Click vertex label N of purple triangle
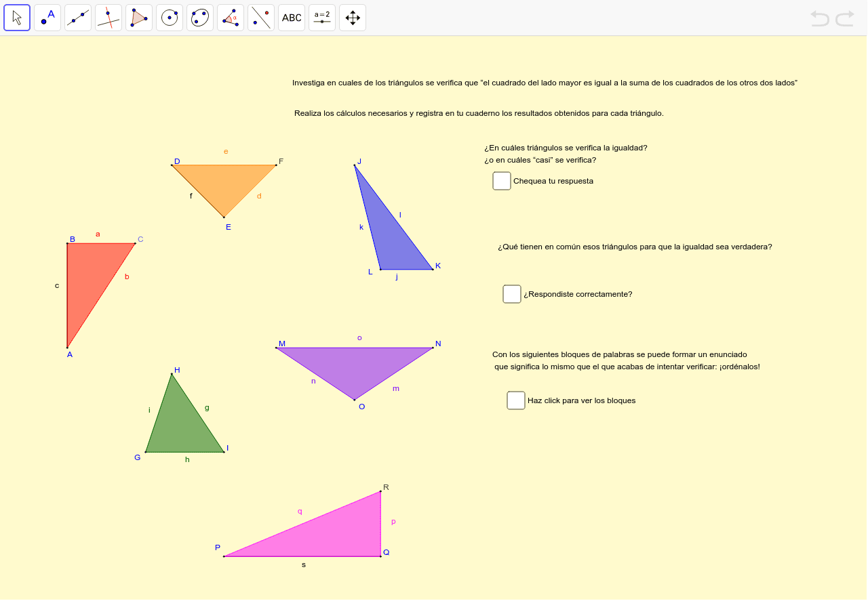868x601 pixels. point(438,344)
